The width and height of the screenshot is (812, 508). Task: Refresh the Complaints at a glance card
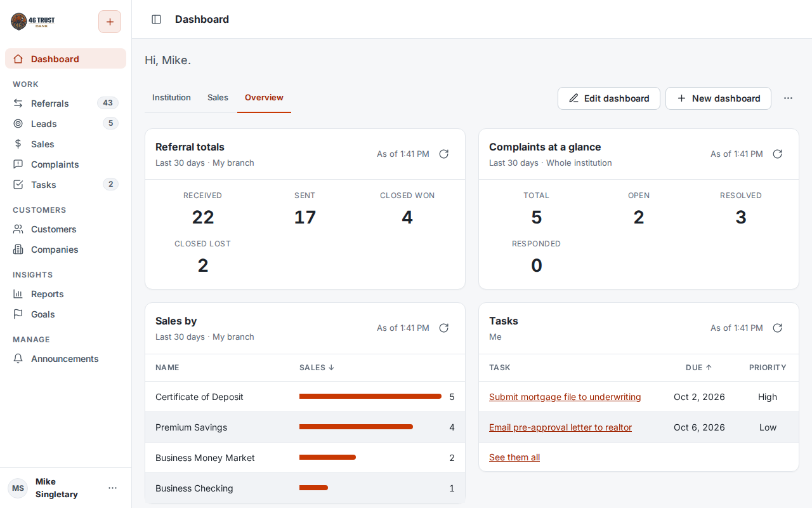[778, 154]
